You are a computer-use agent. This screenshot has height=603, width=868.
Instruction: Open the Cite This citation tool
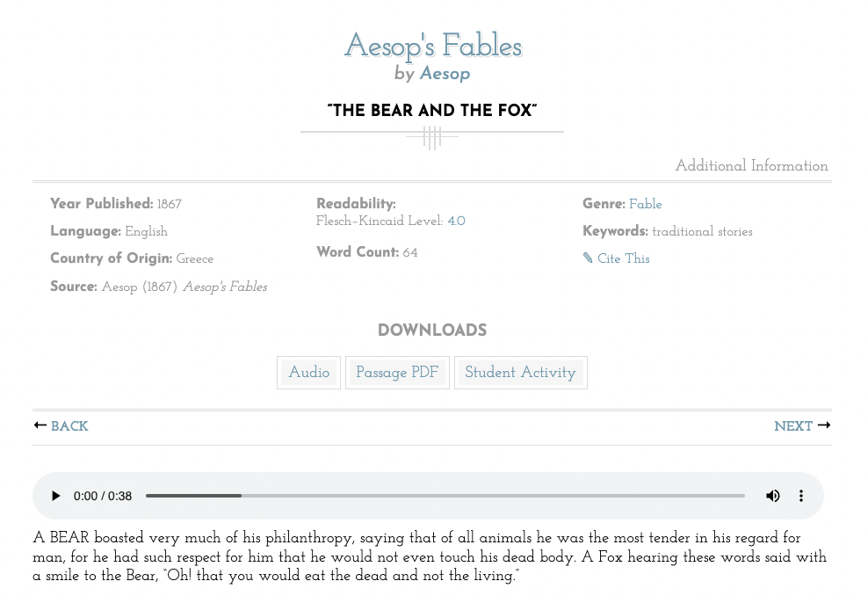click(x=624, y=258)
